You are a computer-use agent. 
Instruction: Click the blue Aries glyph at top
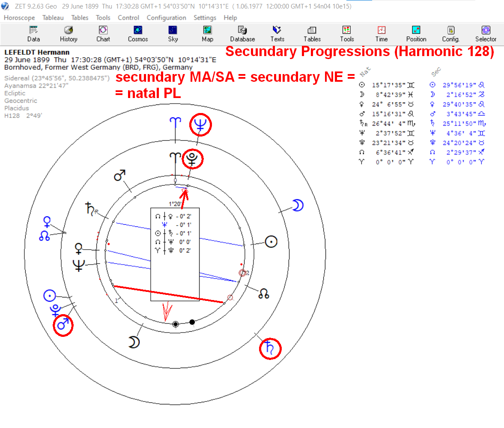pyautogui.click(x=175, y=123)
